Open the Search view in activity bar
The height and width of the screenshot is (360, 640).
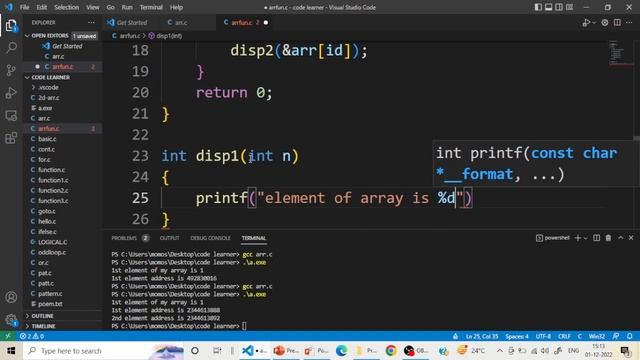click(11, 48)
